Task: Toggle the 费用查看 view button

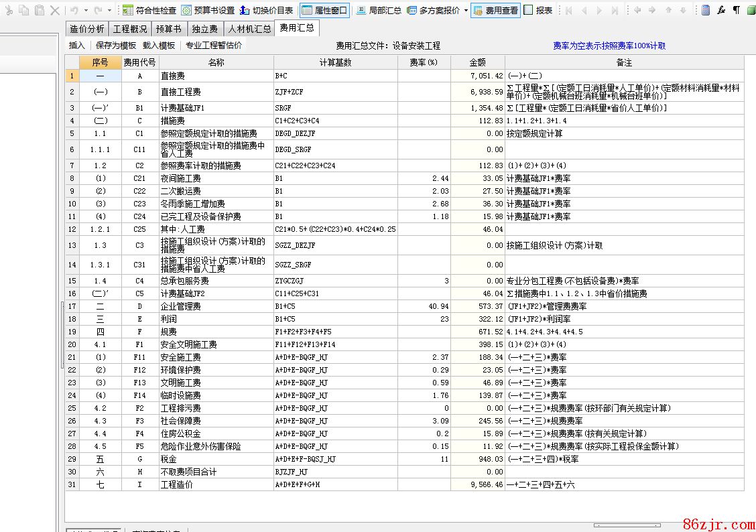Action: point(495,10)
